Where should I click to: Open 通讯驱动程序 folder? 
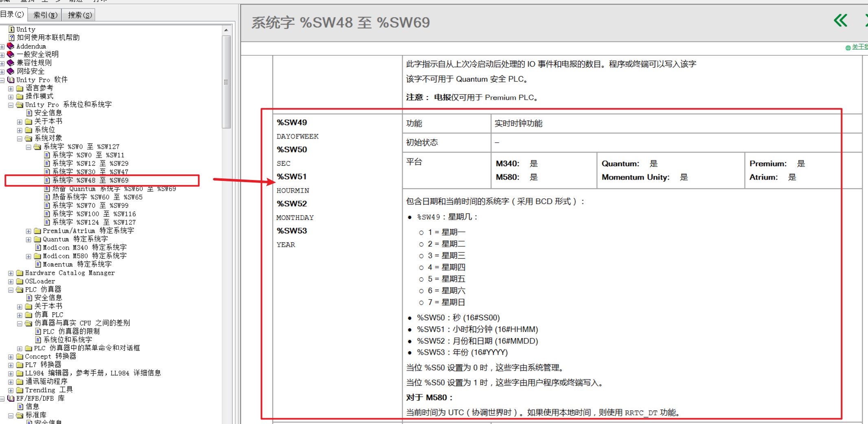pos(46,382)
